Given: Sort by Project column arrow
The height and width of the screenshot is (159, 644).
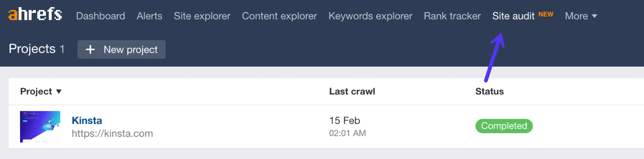Looking at the screenshot, I should pyautogui.click(x=59, y=92).
